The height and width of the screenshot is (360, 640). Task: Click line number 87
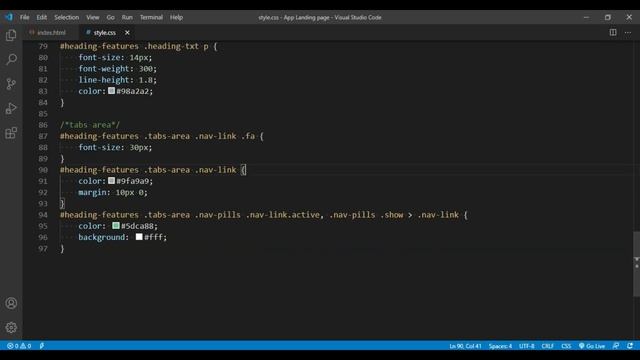43,136
